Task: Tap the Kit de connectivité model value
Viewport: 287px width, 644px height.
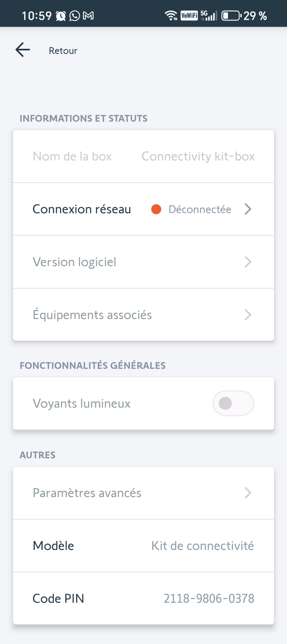Action: (x=203, y=546)
